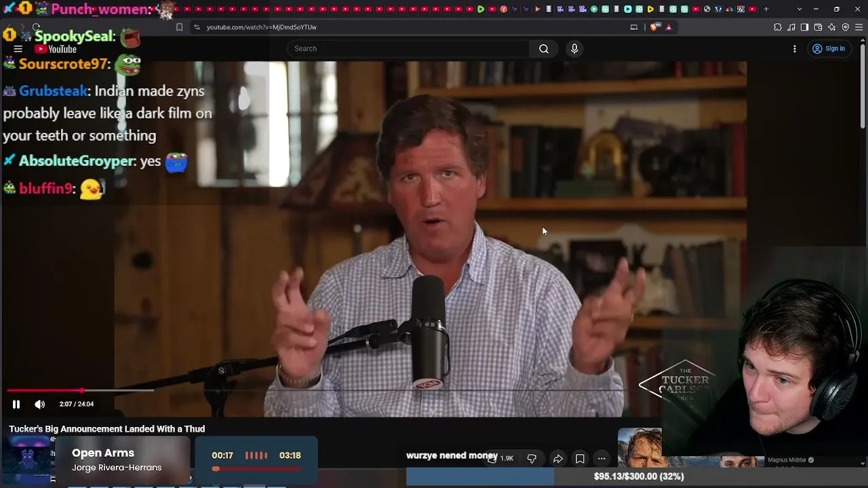
Task: Click the 2:07 / 24:04 time display
Action: pos(77,404)
